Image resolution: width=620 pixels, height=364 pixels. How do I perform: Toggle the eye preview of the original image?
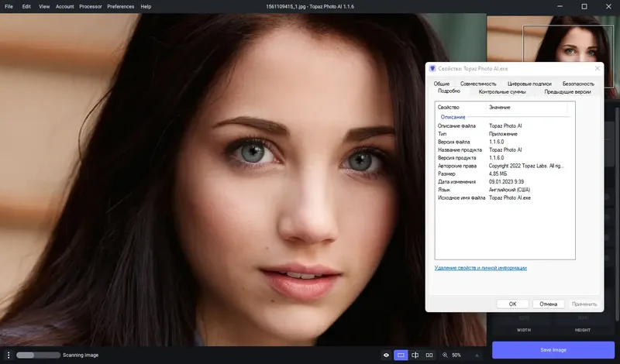tap(386, 355)
